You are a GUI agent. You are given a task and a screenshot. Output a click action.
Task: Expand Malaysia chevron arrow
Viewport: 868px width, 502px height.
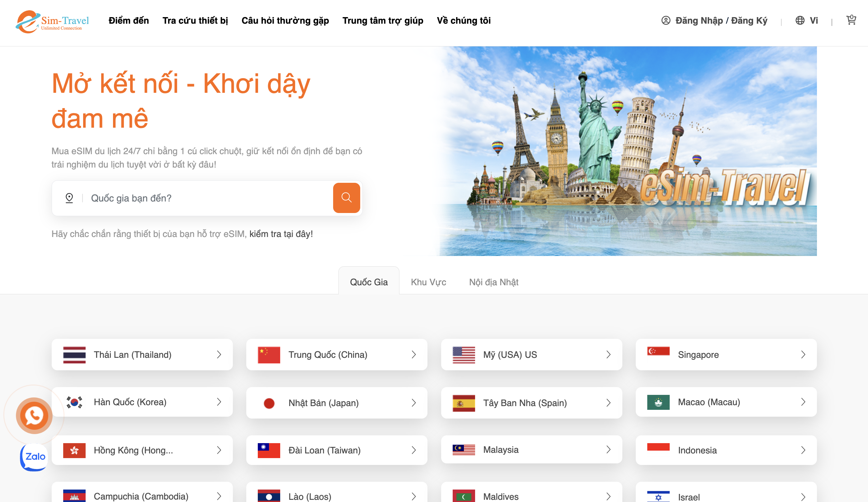tap(608, 449)
